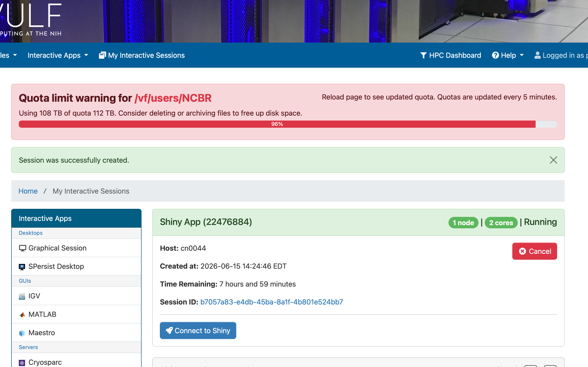Click the Desktops category label
This screenshot has width=588, height=367.
pyautogui.click(x=31, y=233)
